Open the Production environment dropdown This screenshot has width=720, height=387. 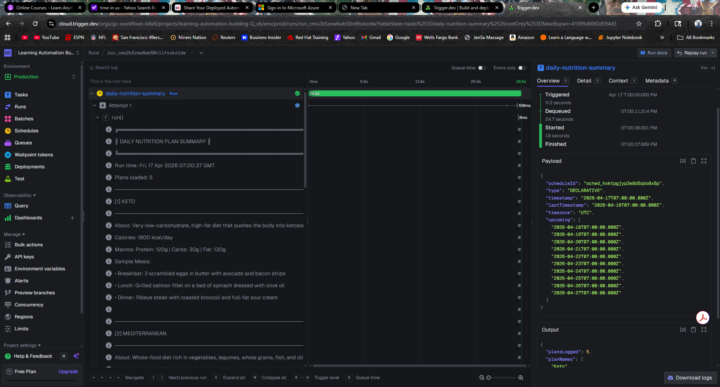40,77
